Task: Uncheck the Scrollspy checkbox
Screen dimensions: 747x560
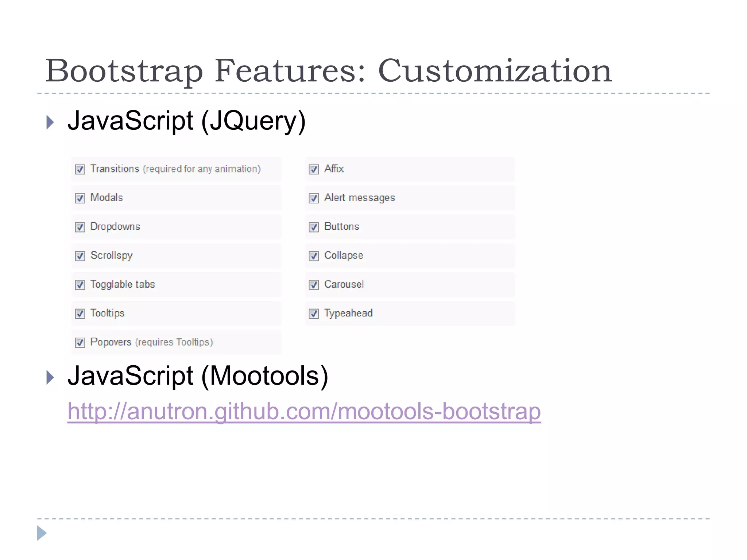Action: pos(80,256)
